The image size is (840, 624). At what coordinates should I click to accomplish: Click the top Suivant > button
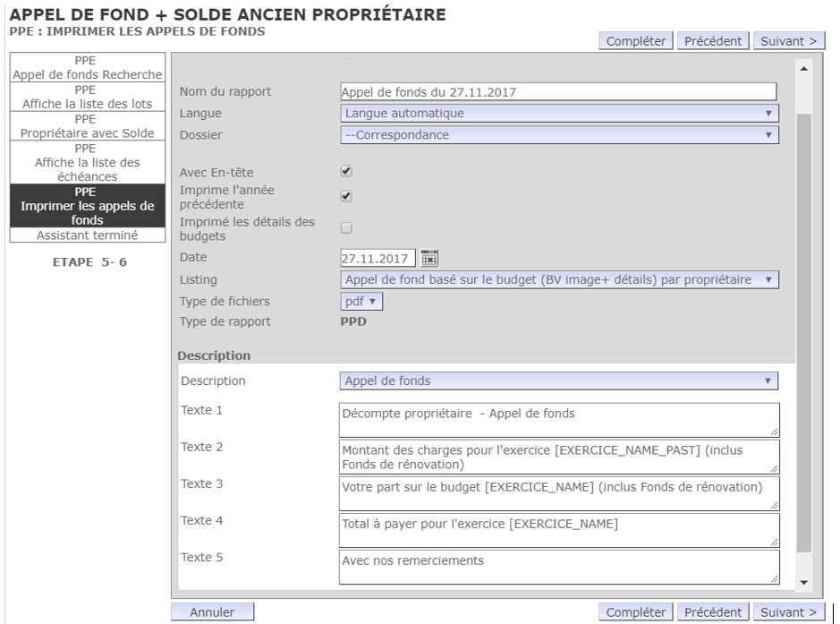[788, 40]
